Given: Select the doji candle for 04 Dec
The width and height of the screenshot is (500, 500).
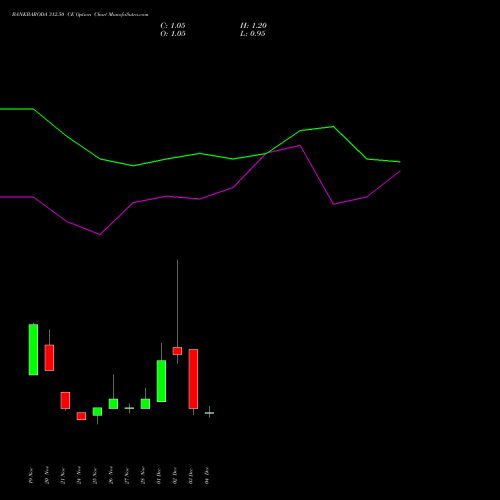Looking at the screenshot, I should (x=209, y=413).
